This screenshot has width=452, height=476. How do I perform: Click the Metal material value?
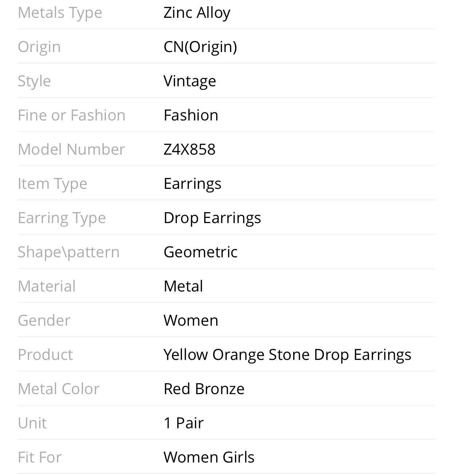point(183,286)
